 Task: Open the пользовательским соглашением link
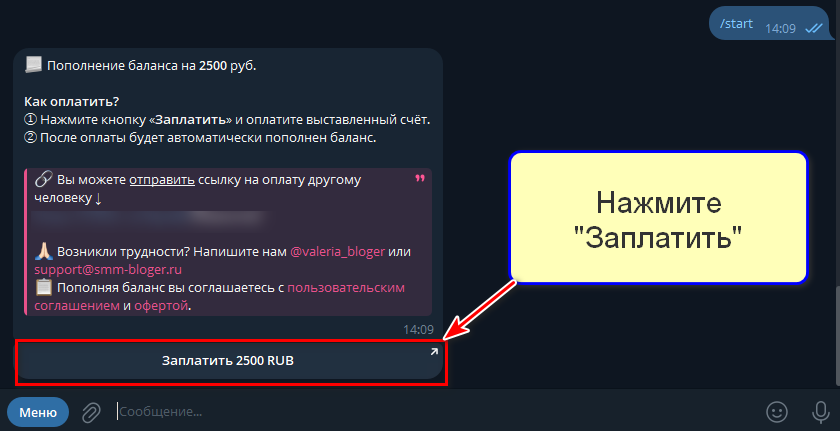pyautogui.click(x=220, y=297)
